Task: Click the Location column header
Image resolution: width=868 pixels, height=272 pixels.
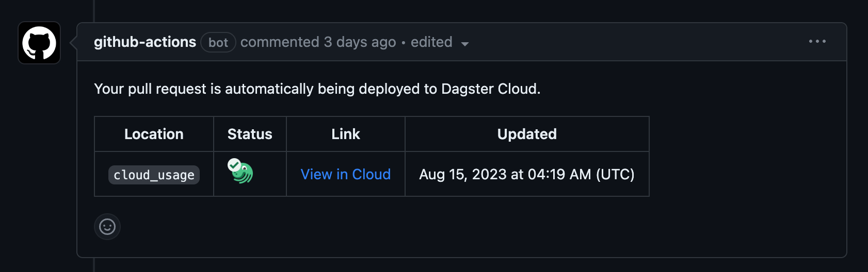Action: (x=154, y=134)
